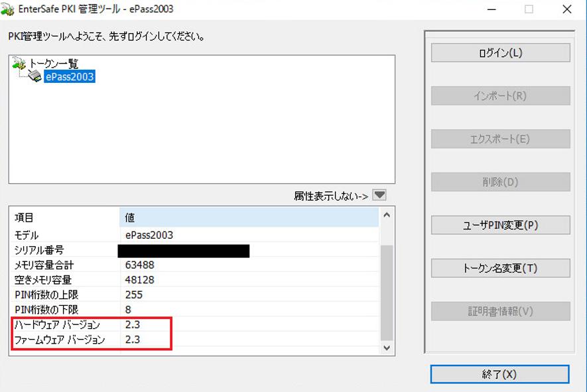Click the 値 column header
Screen dimensions: 587x392
click(x=249, y=218)
